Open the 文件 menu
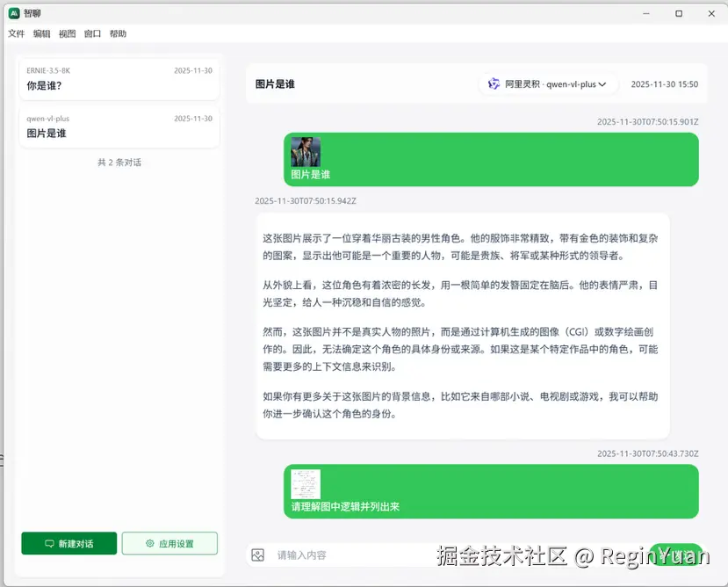728x587 pixels. click(16, 33)
